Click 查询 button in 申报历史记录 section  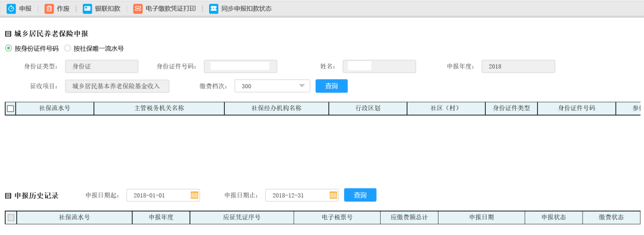click(x=360, y=195)
